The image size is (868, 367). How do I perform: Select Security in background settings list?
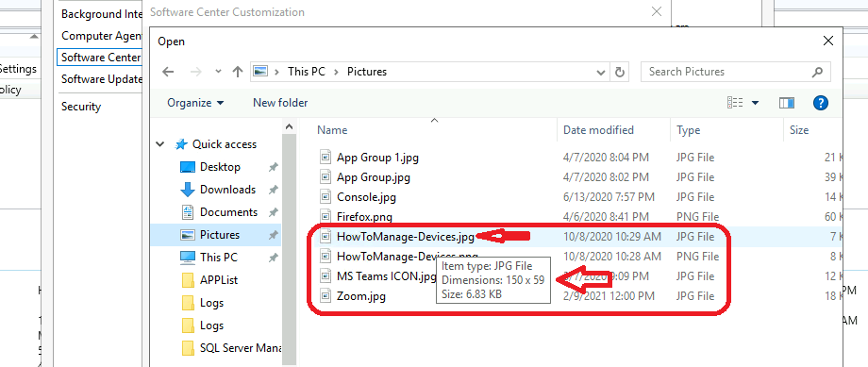click(x=81, y=107)
